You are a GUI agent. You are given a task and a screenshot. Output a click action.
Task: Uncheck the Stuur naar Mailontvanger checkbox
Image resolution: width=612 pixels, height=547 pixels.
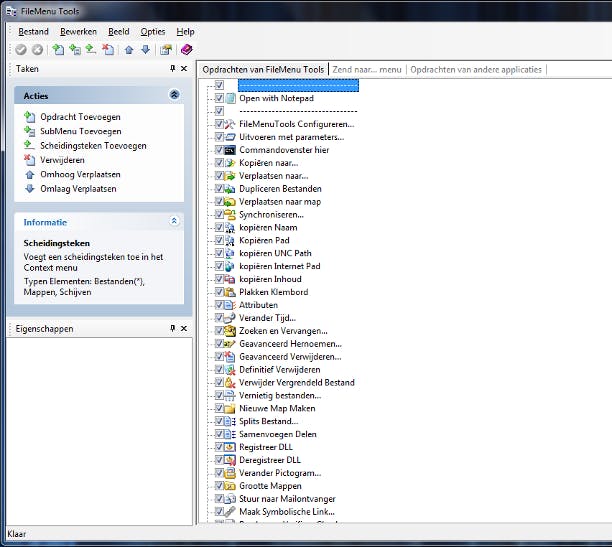219,499
